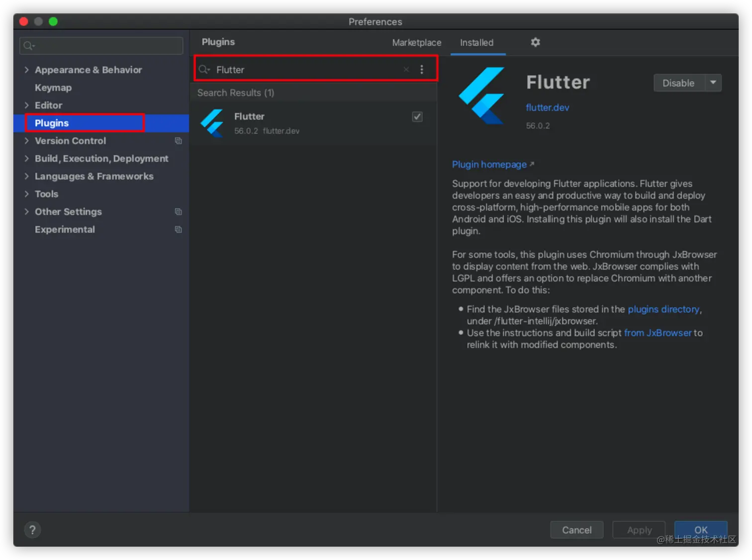Screen dimensions: 752x560
Task: Expand the Tools section
Action: click(x=26, y=194)
